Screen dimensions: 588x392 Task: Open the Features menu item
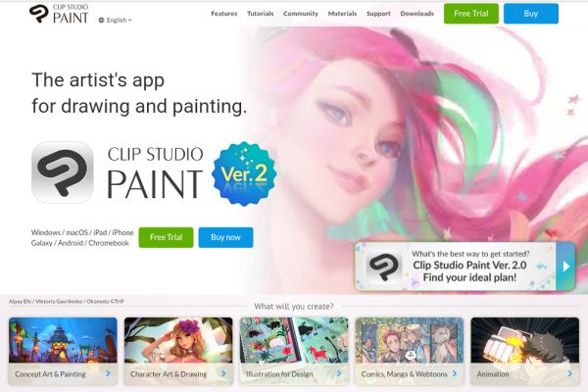pos(223,14)
